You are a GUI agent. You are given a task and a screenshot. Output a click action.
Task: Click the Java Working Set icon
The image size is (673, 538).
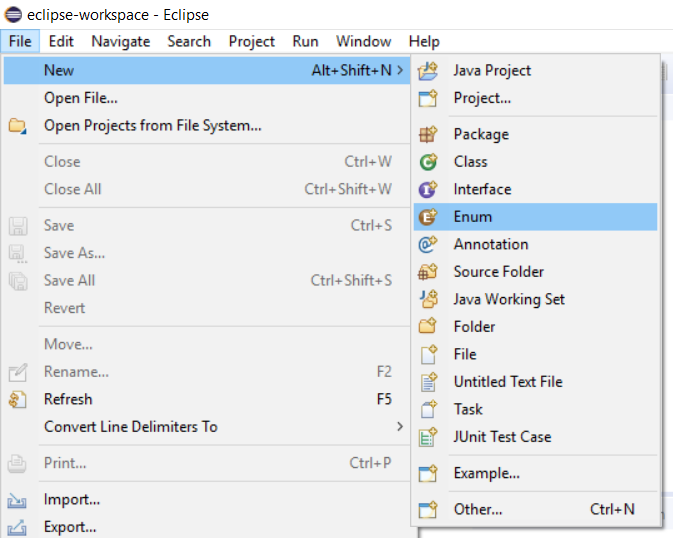[x=428, y=299]
